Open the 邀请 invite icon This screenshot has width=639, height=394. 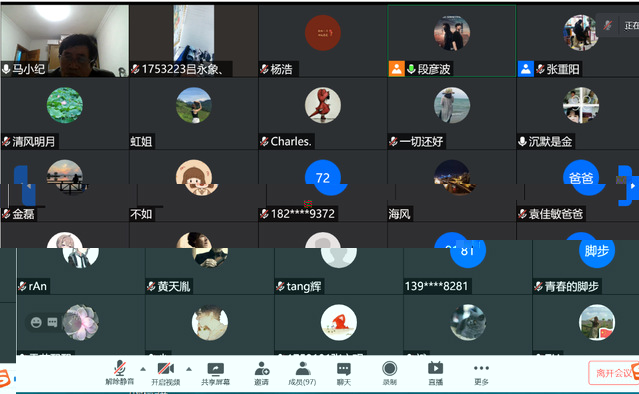262,373
